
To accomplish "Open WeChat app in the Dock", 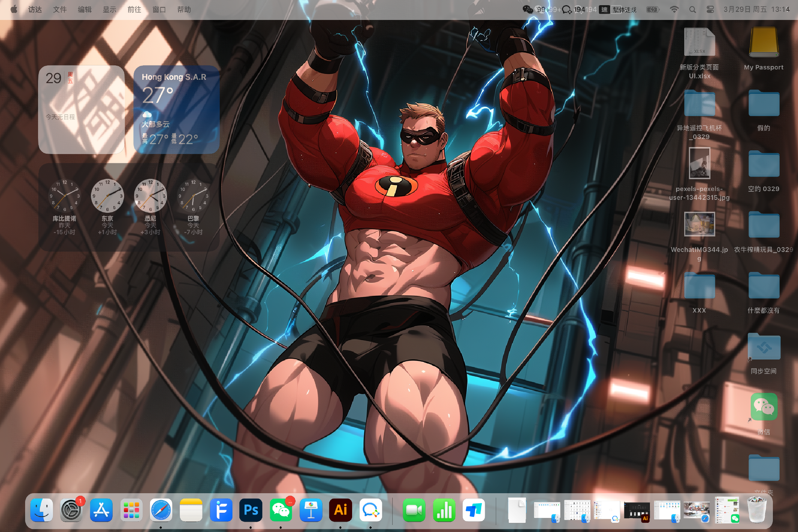I will (281, 510).
